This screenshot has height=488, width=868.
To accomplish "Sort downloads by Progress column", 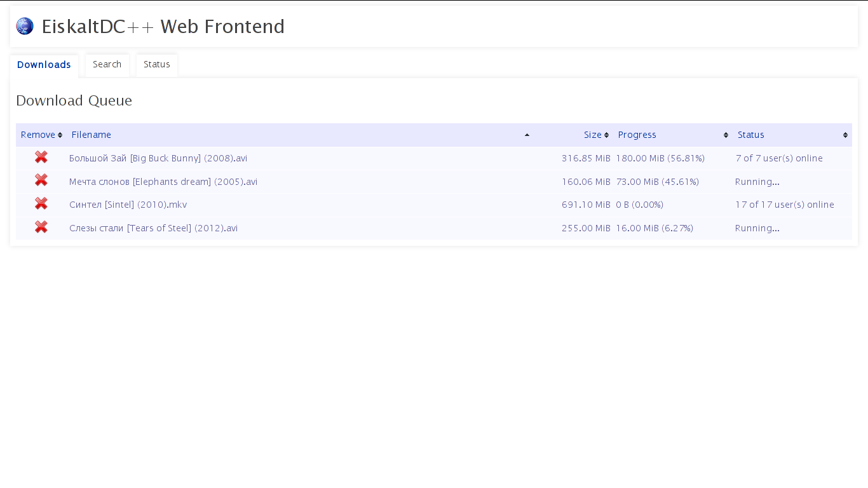I will (x=726, y=135).
